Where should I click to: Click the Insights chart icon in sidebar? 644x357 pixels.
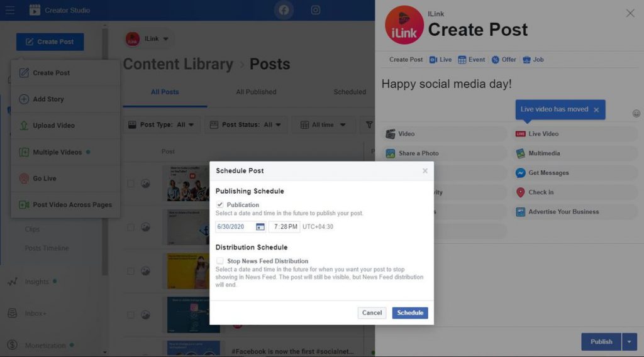13,282
